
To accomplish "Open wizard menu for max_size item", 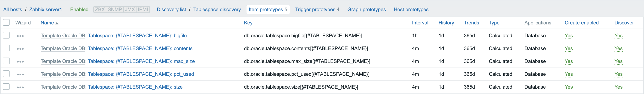I will pos(20,61).
